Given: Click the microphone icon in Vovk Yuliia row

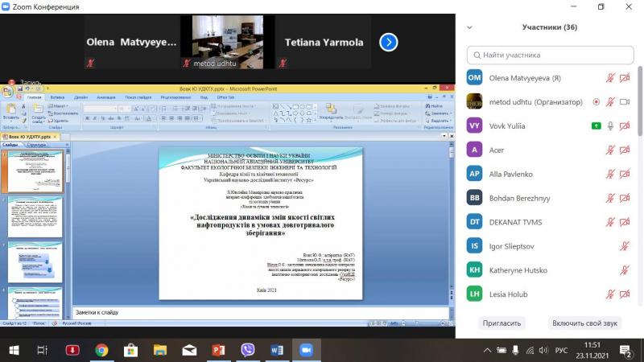Looking at the screenshot, I should click(610, 126).
